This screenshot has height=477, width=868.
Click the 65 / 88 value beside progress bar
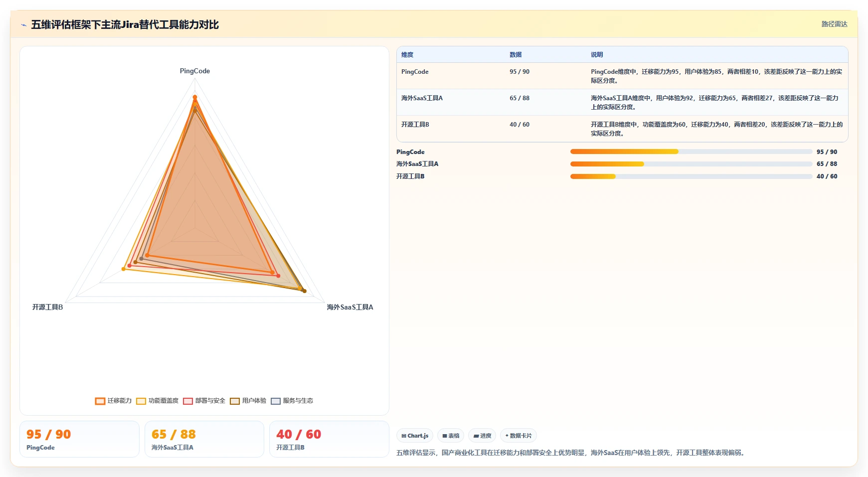tap(827, 164)
